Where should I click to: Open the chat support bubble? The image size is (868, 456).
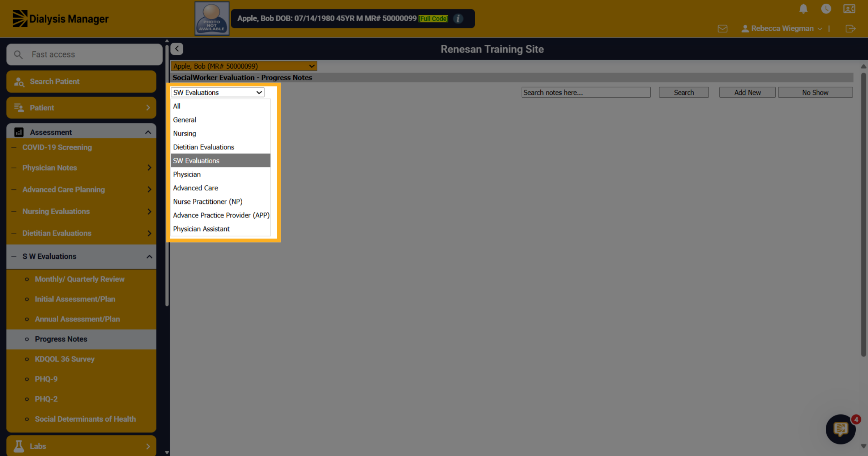pyautogui.click(x=841, y=429)
